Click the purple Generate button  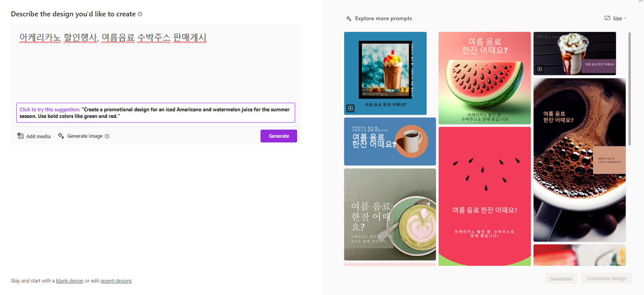(x=279, y=136)
